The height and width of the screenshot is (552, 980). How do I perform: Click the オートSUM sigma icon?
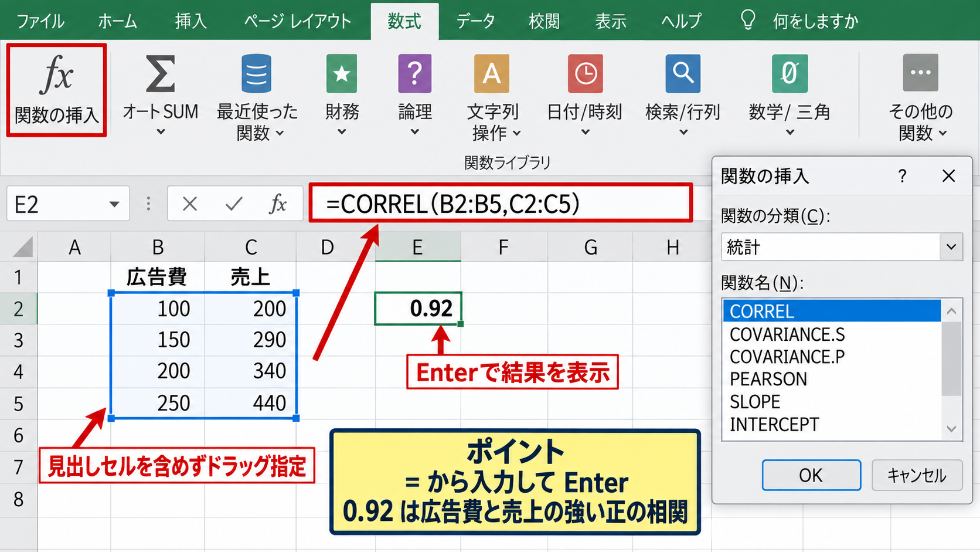[x=160, y=74]
